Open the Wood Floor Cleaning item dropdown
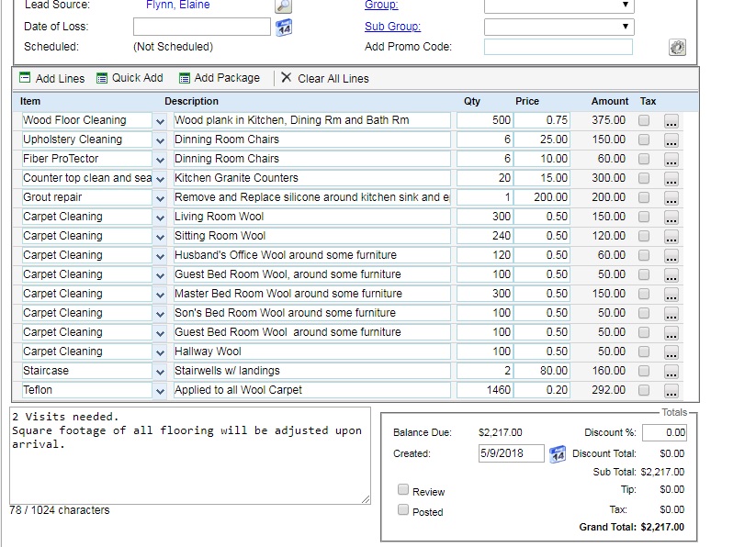 (x=160, y=120)
